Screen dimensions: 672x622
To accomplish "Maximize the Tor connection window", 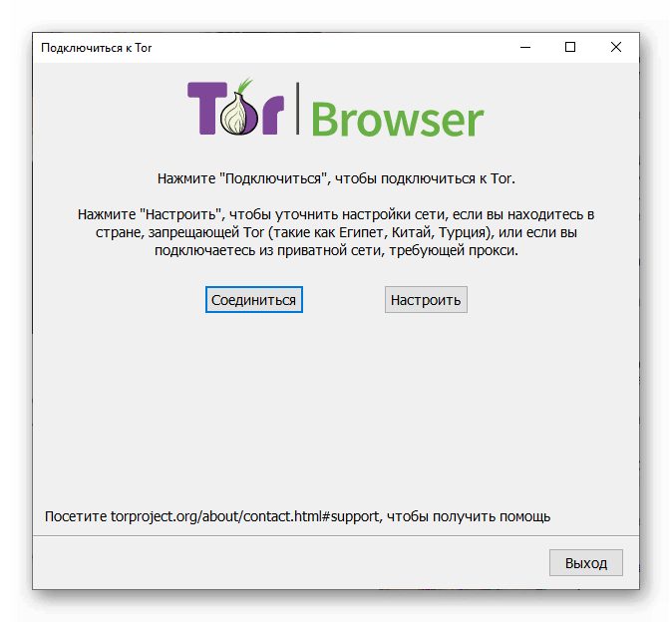I will 570,47.
